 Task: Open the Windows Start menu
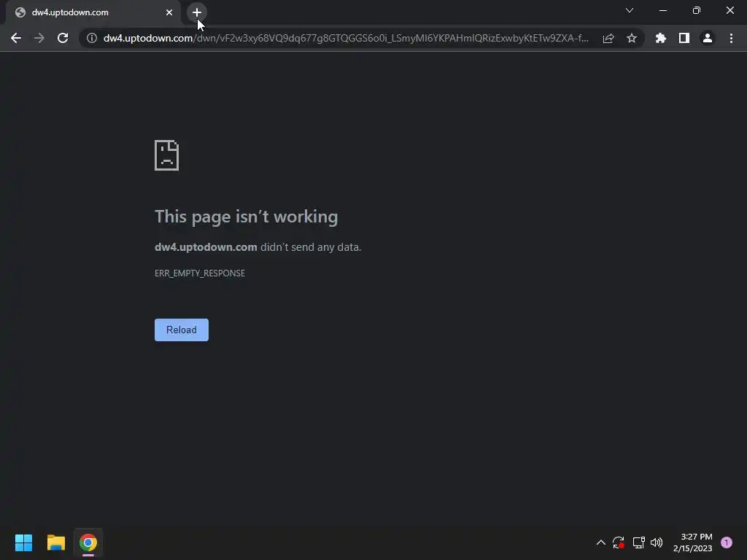pyautogui.click(x=23, y=542)
